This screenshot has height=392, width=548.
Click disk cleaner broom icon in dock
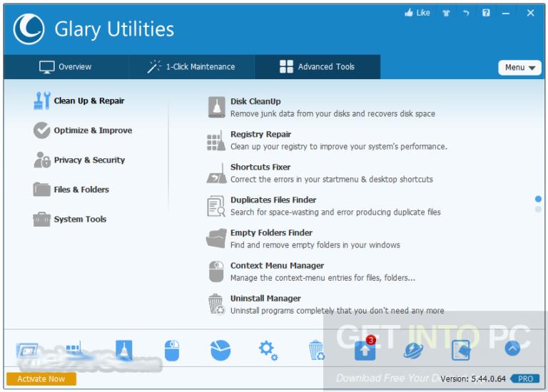tap(123, 350)
